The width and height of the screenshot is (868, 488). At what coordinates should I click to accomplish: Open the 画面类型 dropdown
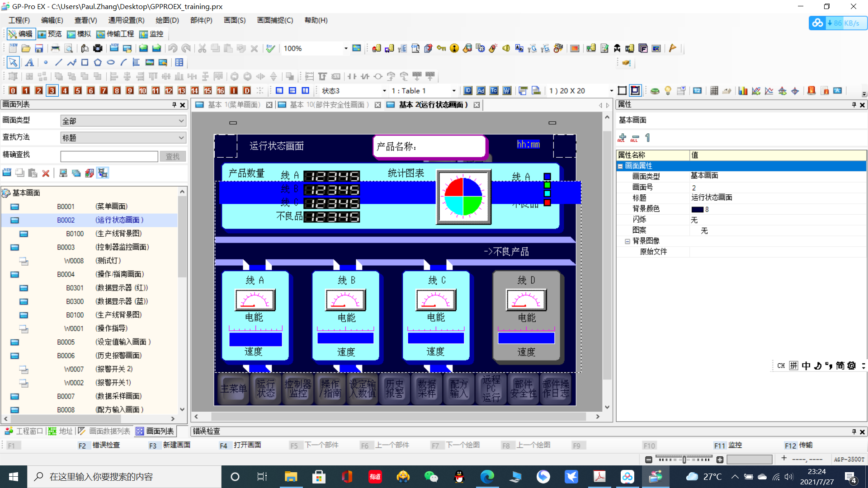pos(123,121)
